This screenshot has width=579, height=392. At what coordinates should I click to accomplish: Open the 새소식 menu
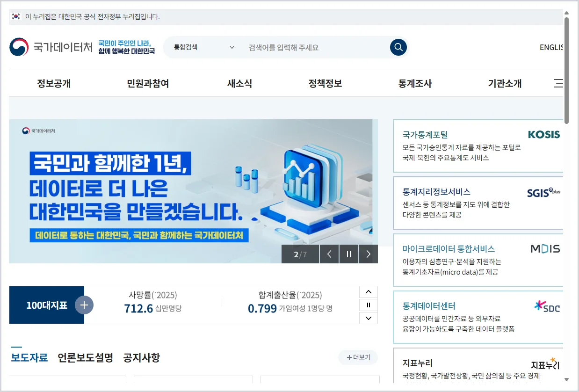click(239, 84)
